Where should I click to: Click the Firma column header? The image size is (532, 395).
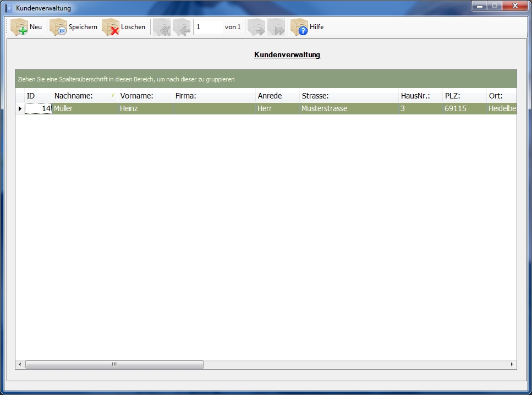[x=186, y=96]
